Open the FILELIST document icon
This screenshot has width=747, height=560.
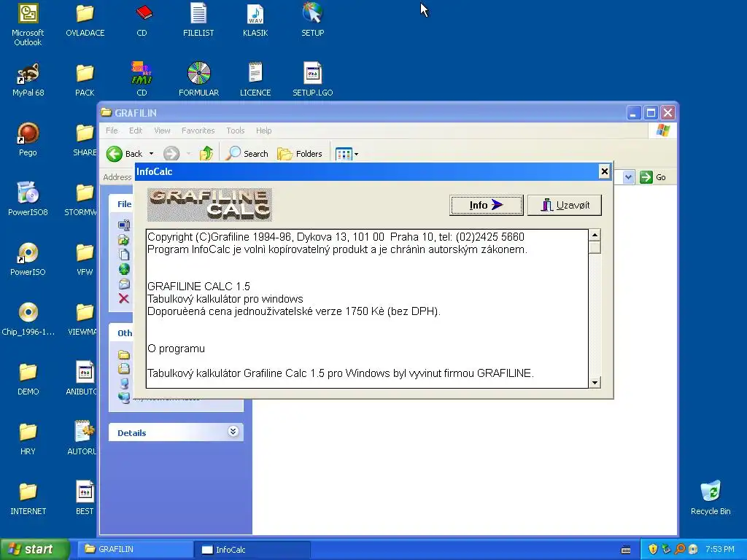198,20
